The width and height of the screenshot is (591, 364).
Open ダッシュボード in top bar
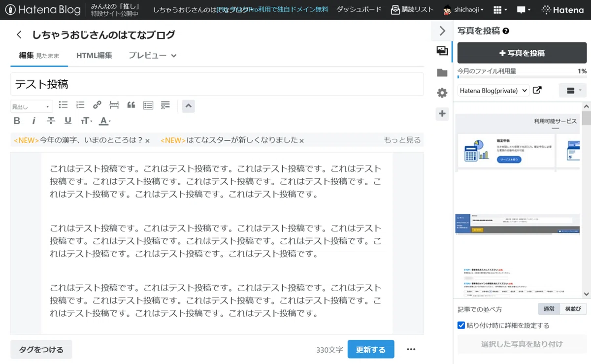(x=359, y=9)
